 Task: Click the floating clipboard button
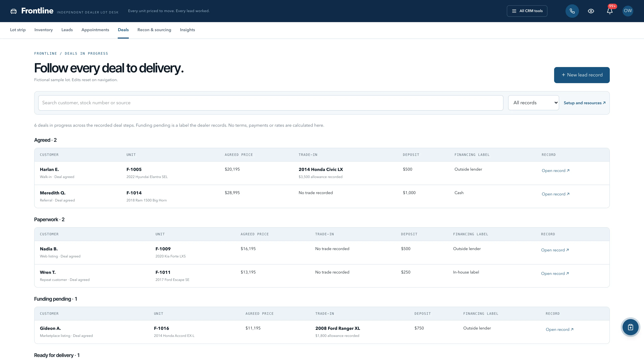point(630,327)
